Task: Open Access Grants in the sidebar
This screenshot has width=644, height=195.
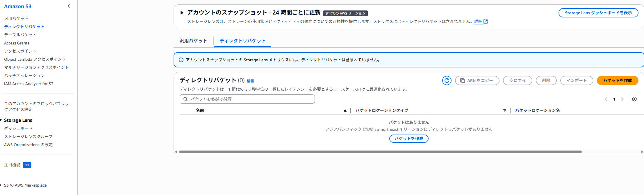Action: [17, 43]
